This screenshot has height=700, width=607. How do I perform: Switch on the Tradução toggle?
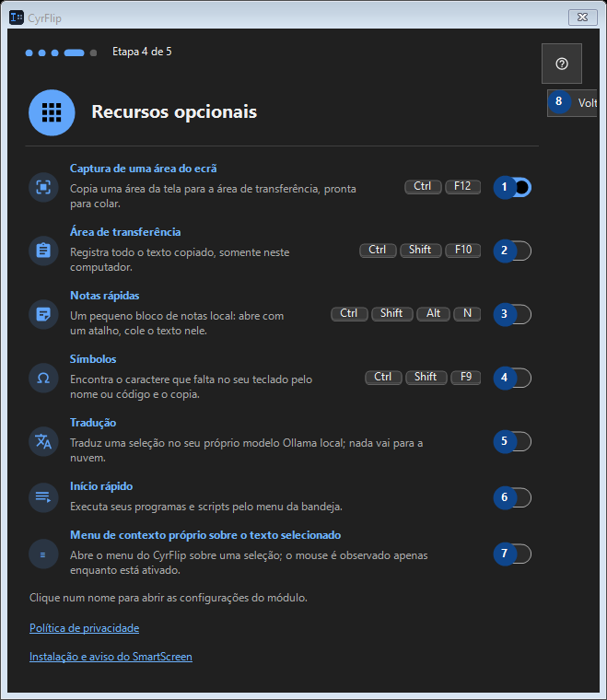coord(512,441)
